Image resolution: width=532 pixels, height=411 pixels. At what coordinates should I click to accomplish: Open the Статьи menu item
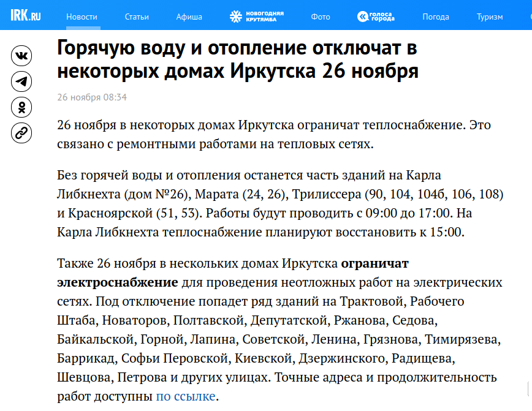(x=137, y=17)
